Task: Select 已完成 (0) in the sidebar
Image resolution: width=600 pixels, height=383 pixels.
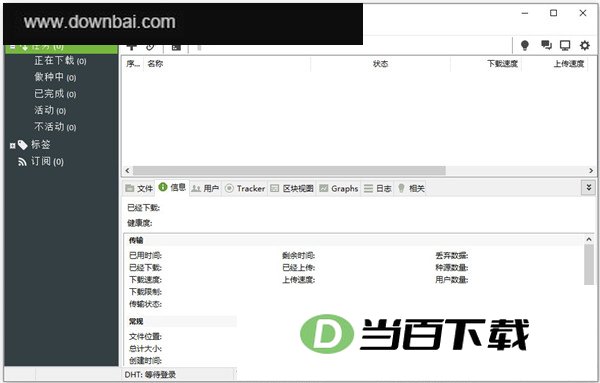Action: coord(55,93)
